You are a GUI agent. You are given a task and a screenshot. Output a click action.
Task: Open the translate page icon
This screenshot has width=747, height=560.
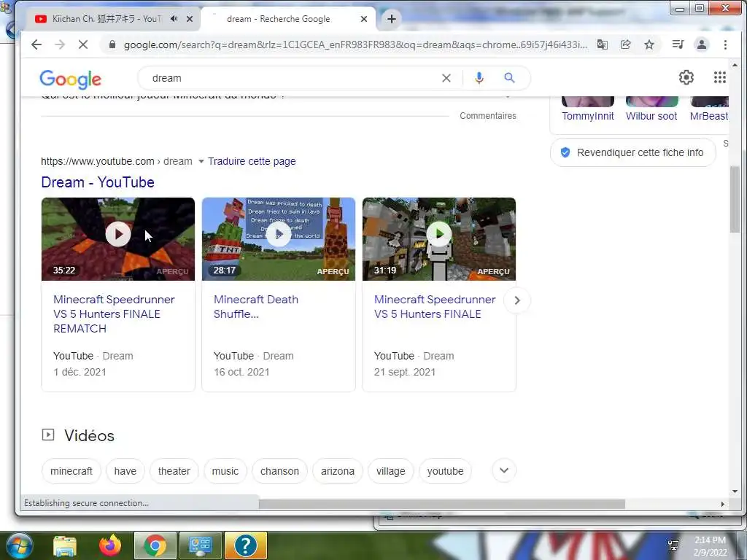(x=602, y=44)
